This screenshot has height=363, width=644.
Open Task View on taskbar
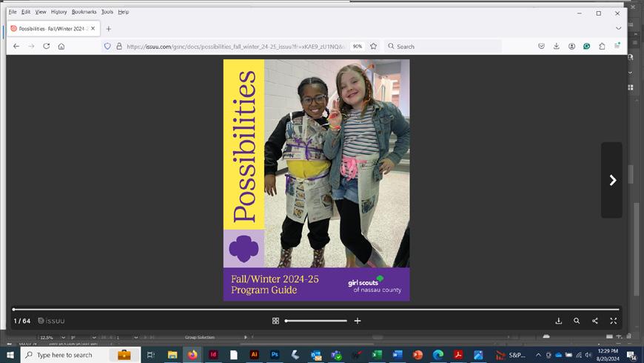coord(151,355)
